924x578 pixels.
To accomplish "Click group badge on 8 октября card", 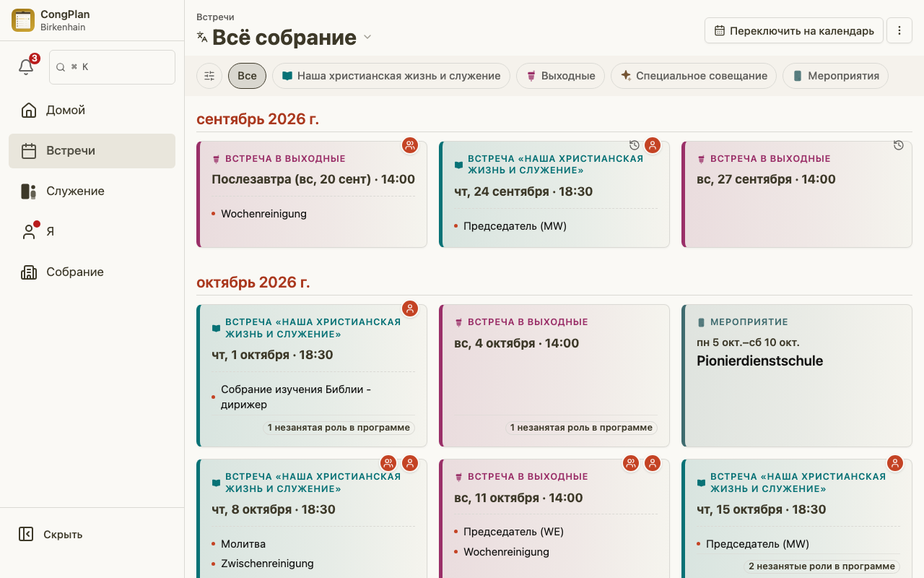I will click(388, 463).
